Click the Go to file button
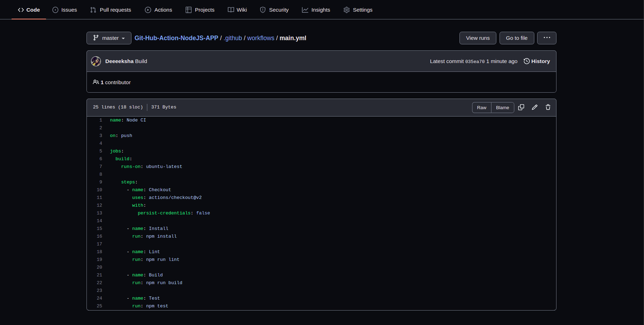 pos(517,38)
